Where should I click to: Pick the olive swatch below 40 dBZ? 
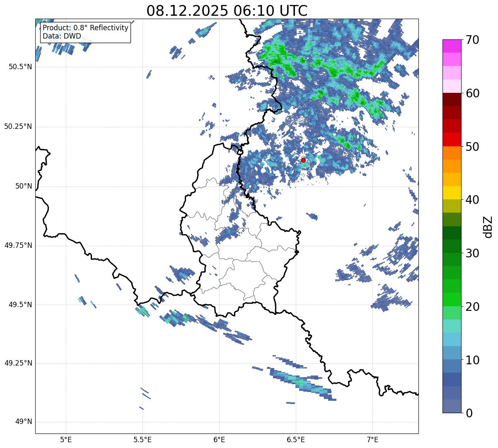(452, 206)
